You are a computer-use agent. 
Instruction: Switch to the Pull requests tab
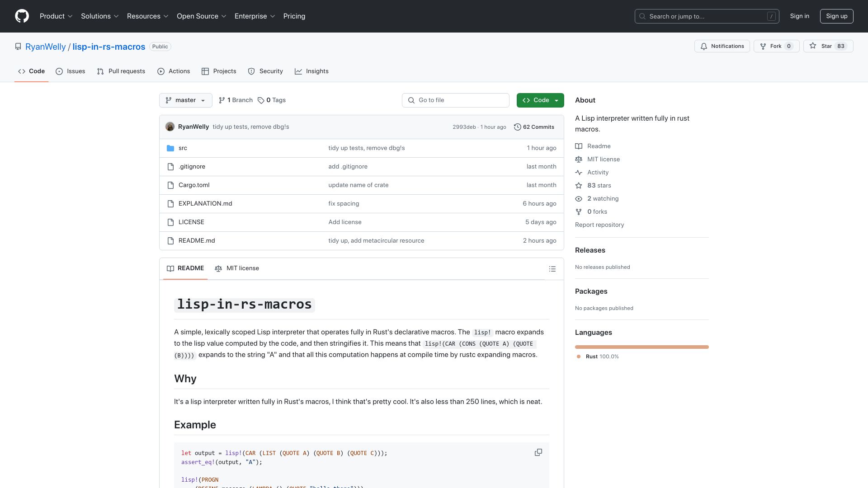121,71
